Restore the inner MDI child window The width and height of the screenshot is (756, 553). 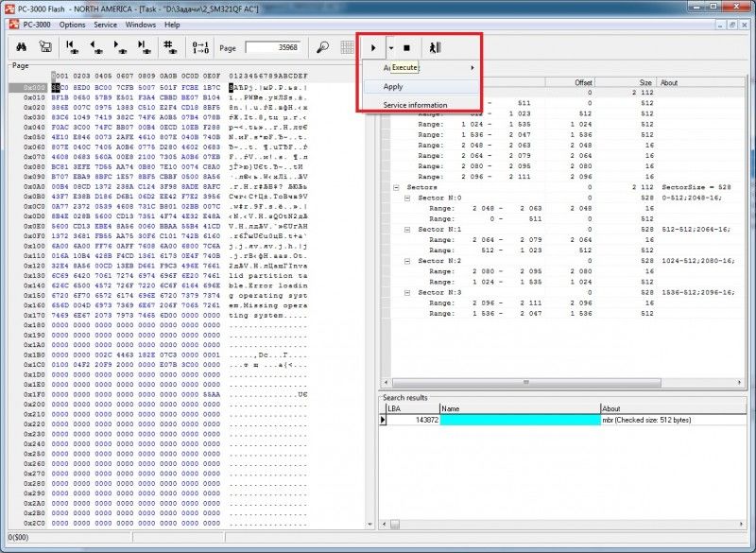click(731, 25)
